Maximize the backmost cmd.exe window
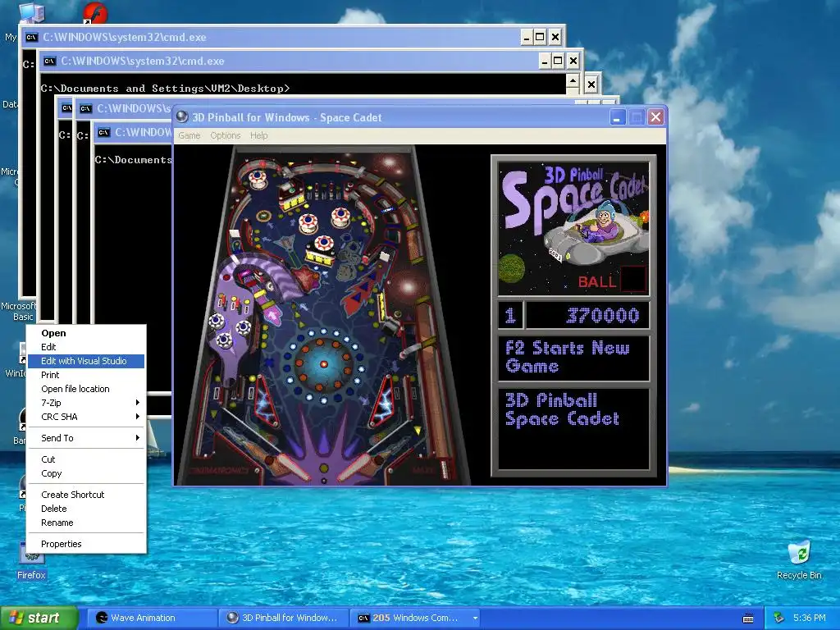Image resolution: width=840 pixels, height=630 pixels. coord(540,37)
